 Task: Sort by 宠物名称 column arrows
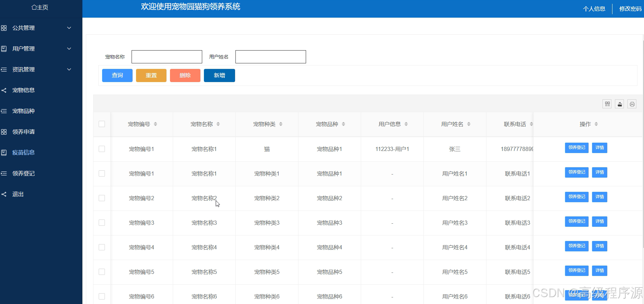point(218,124)
